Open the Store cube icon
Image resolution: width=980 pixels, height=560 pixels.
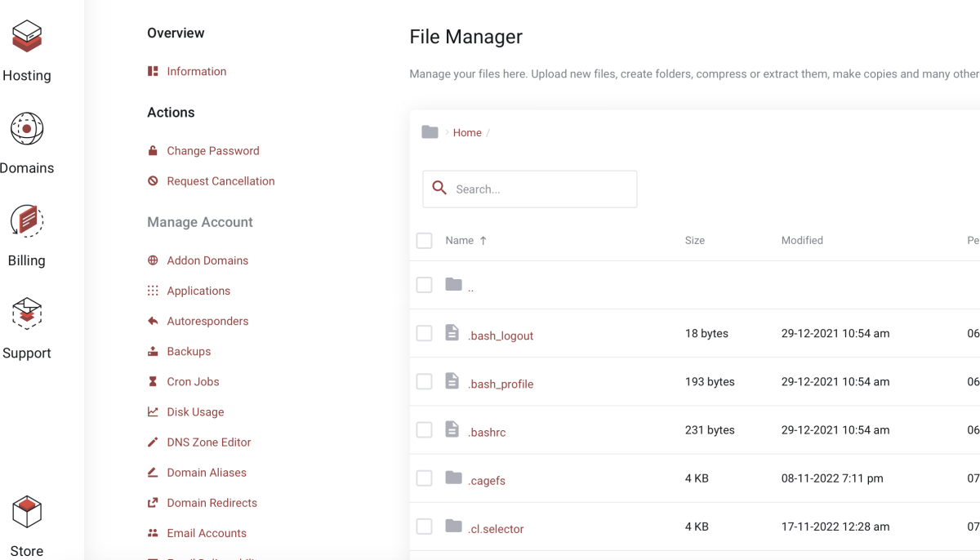coord(27,512)
